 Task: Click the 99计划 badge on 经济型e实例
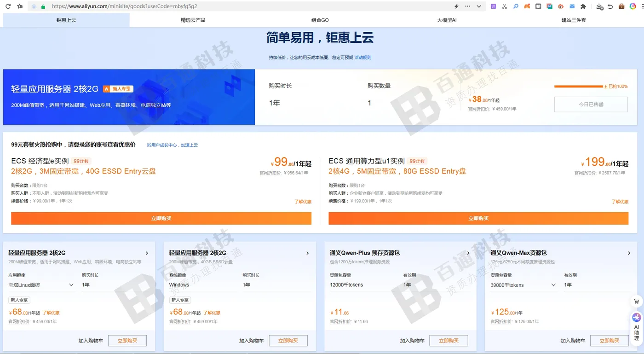tap(81, 161)
